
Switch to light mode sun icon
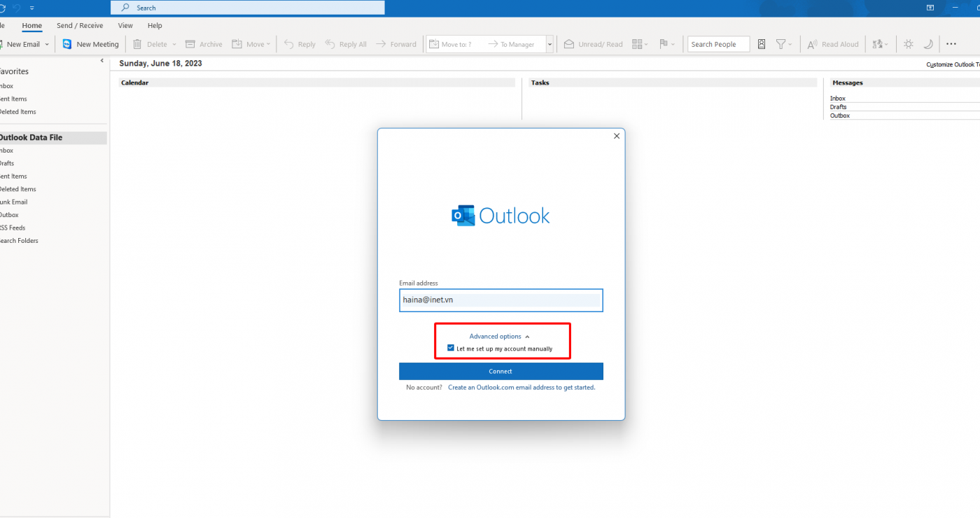tap(908, 44)
